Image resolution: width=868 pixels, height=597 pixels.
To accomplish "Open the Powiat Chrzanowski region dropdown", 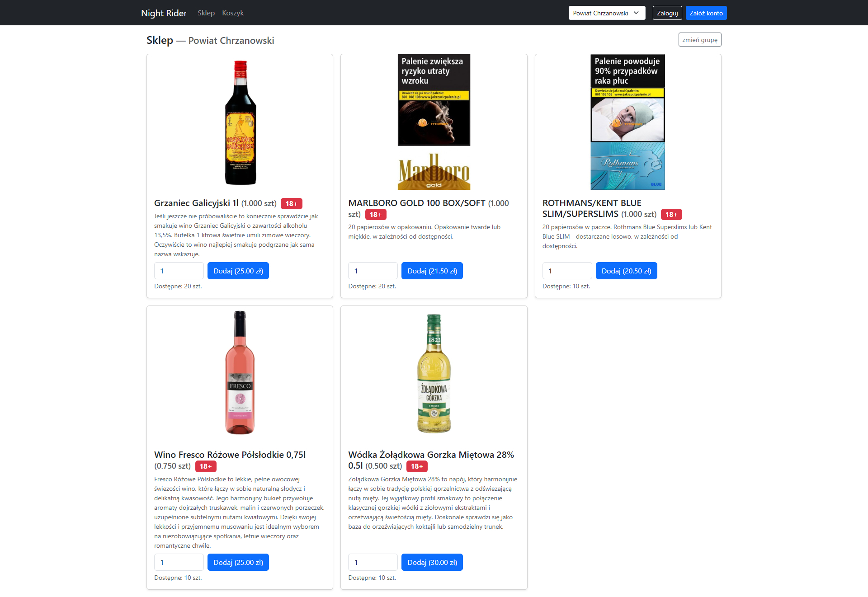I will [x=606, y=13].
